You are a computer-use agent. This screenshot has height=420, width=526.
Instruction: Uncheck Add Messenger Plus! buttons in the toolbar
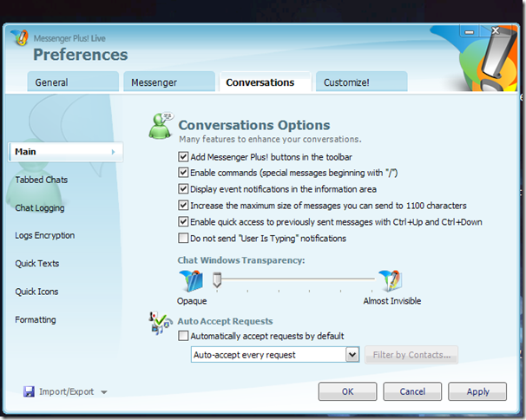(x=183, y=157)
